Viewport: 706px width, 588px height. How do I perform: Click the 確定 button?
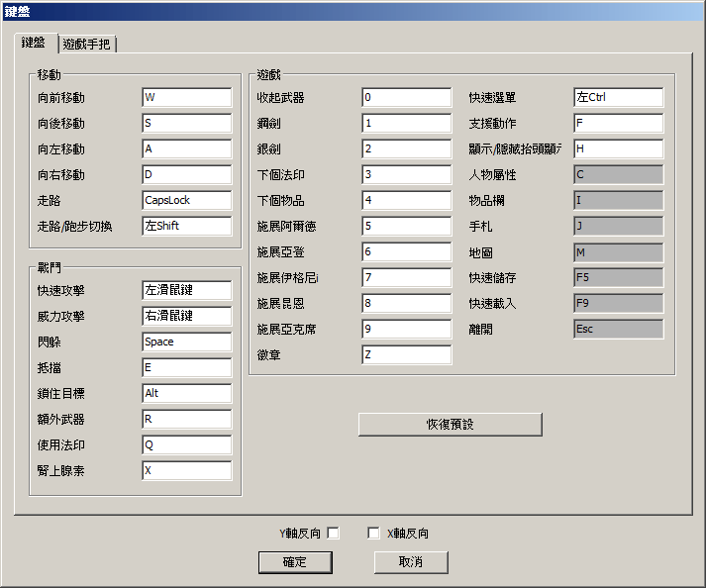point(295,562)
